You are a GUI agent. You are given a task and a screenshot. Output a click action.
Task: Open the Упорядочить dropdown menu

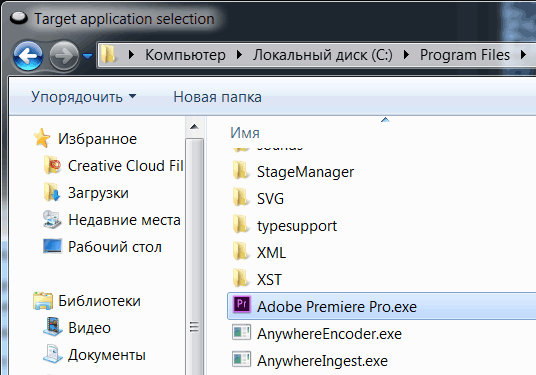[84, 97]
